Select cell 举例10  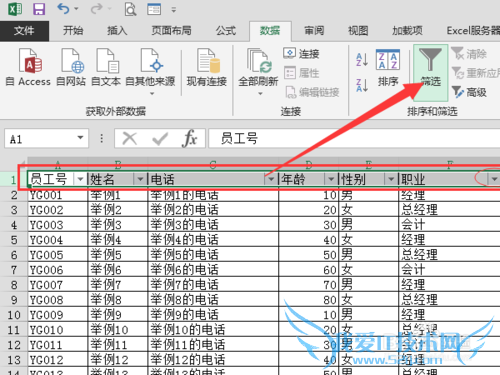[x=118, y=330]
